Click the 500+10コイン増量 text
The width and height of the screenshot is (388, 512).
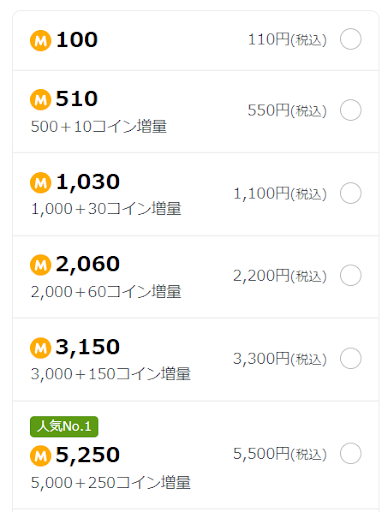tap(99, 127)
